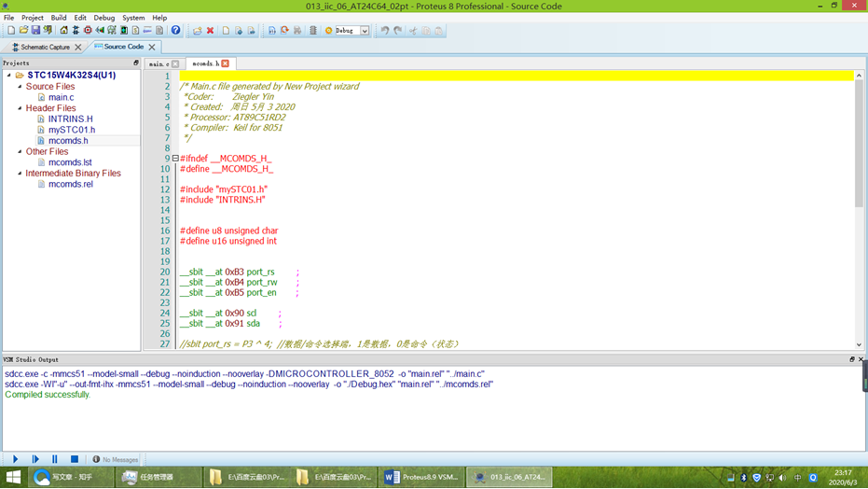
Task: Pause the simulation
Action: coord(55,459)
